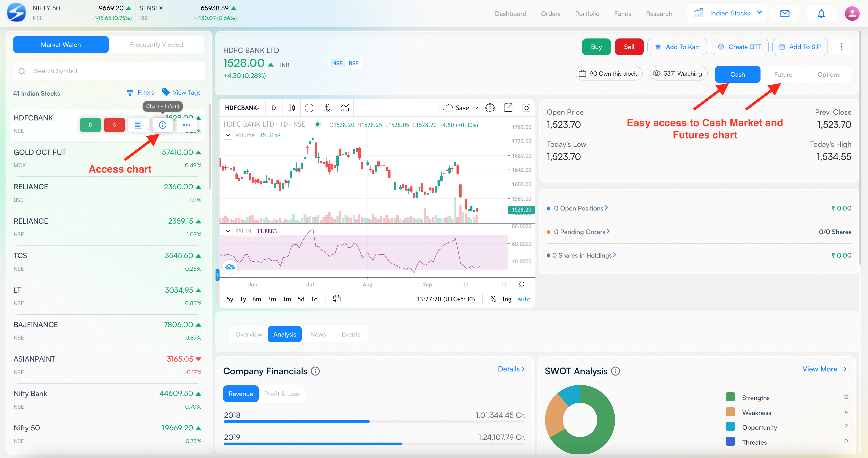Expand the Save layout dropdown arrow

point(476,108)
